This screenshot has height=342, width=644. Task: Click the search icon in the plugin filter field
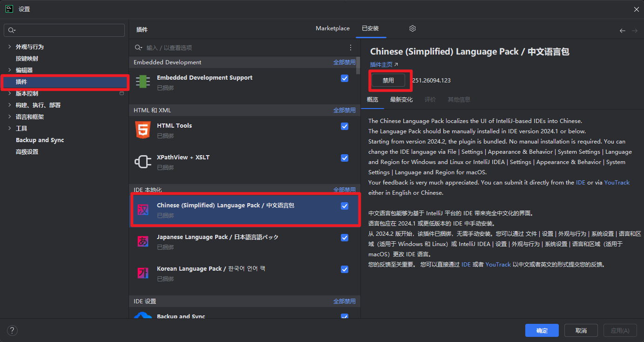coord(138,48)
